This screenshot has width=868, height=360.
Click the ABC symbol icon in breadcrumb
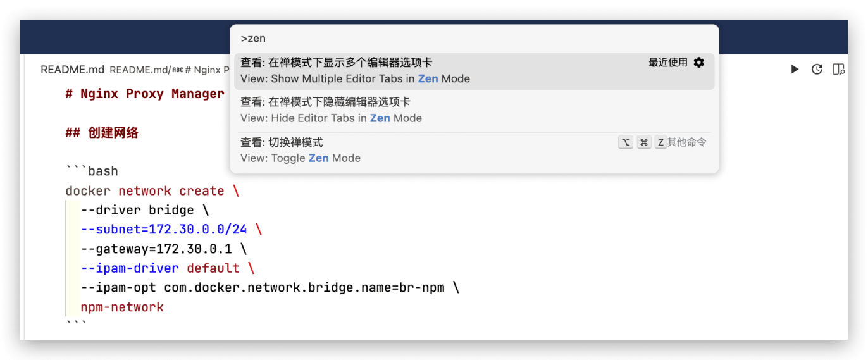tap(177, 70)
